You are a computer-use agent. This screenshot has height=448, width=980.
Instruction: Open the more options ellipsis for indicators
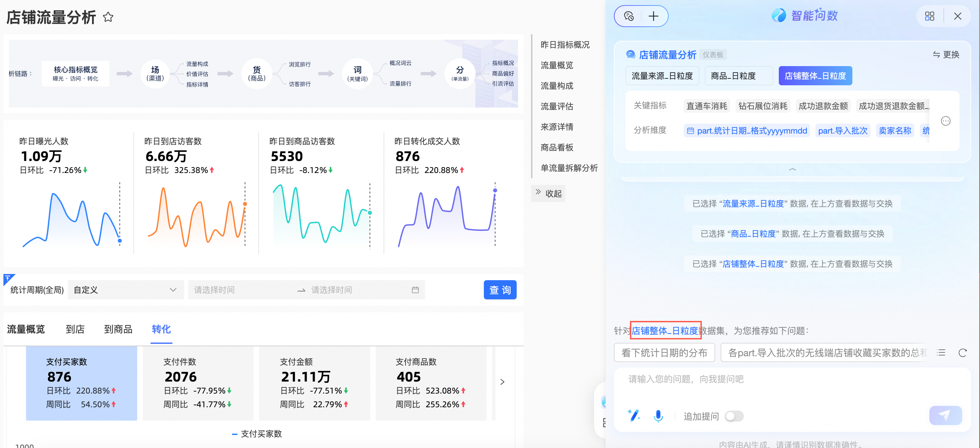tap(945, 121)
